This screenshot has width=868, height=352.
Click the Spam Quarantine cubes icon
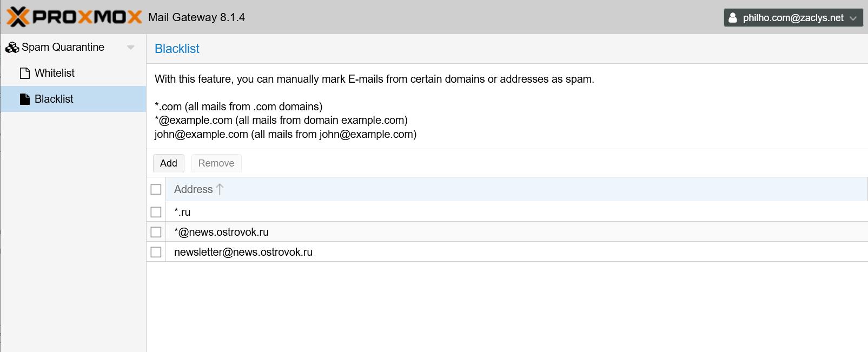(12, 48)
